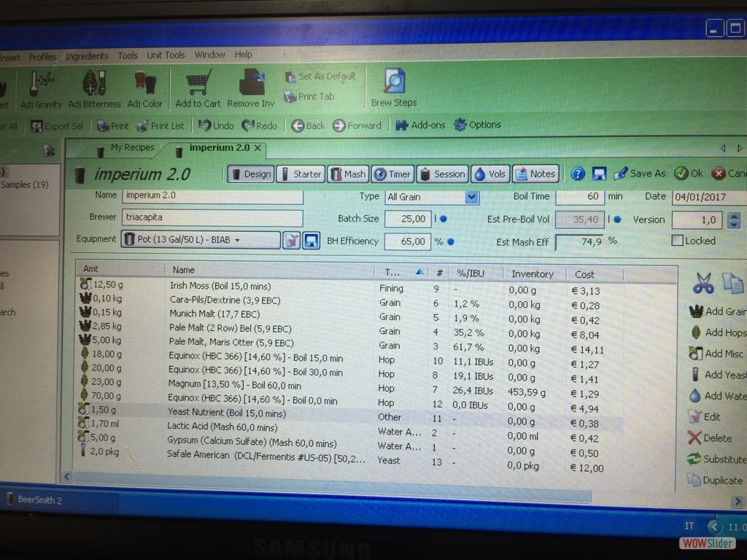Open the Equipment dropdown
The height and width of the screenshot is (560, 747).
pos(201,239)
